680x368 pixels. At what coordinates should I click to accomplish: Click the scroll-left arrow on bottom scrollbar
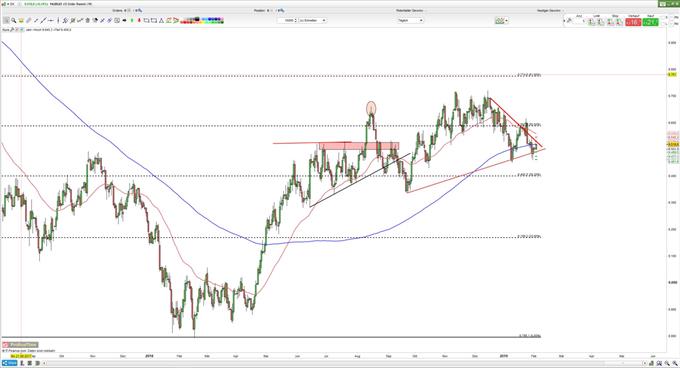[x=44, y=363]
